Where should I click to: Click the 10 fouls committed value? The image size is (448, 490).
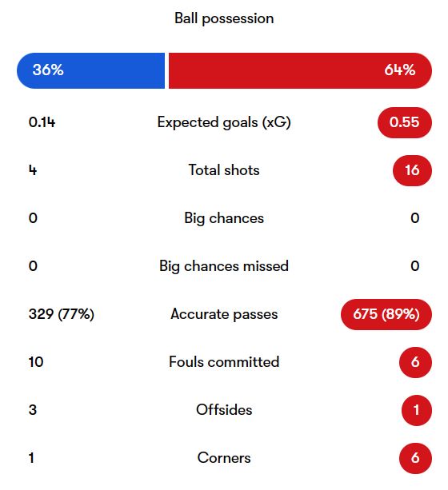click(x=36, y=362)
